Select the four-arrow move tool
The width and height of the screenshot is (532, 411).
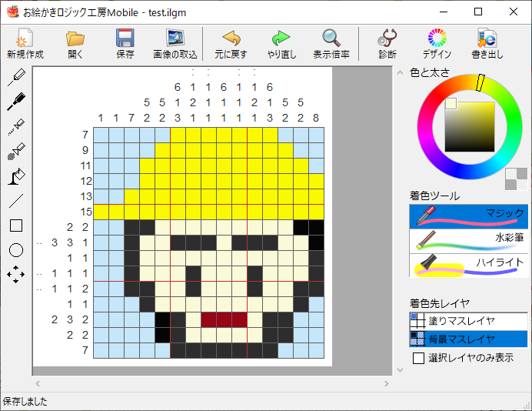[x=16, y=275]
